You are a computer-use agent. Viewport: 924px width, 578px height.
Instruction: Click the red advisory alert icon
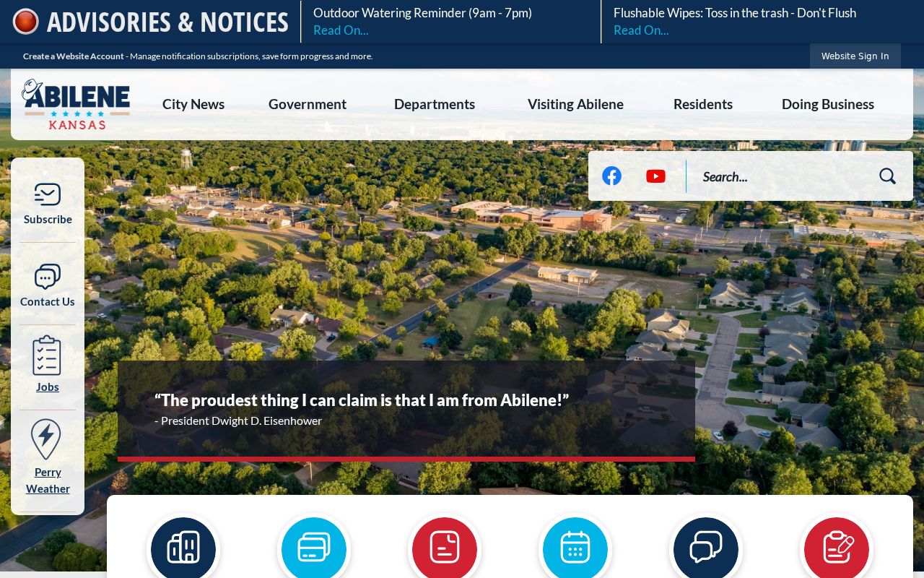(x=25, y=22)
